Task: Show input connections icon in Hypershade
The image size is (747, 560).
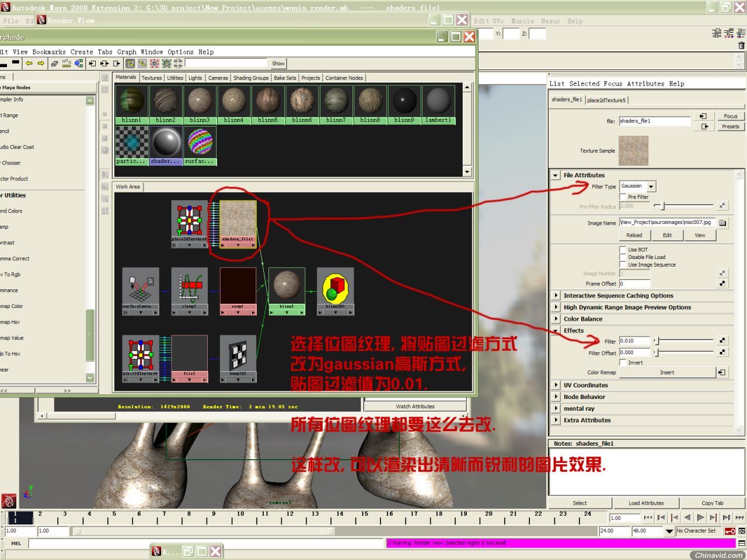Action: (x=92, y=63)
